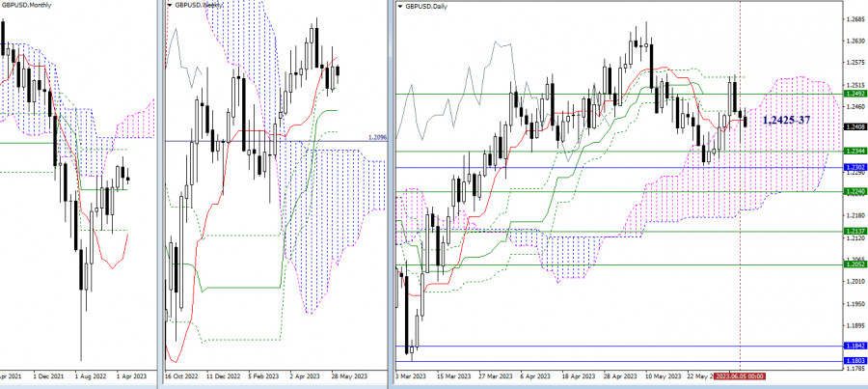Click the 1.2630 value on Daily price scale
The width and height of the screenshot is (868, 389).
click(854, 41)
